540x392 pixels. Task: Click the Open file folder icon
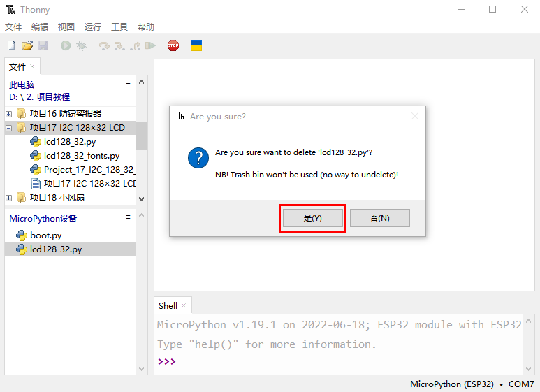click(x=27, y=45)
